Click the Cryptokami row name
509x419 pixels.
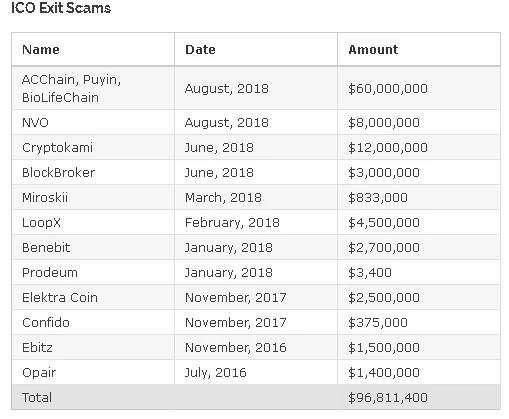coord(57,148)
